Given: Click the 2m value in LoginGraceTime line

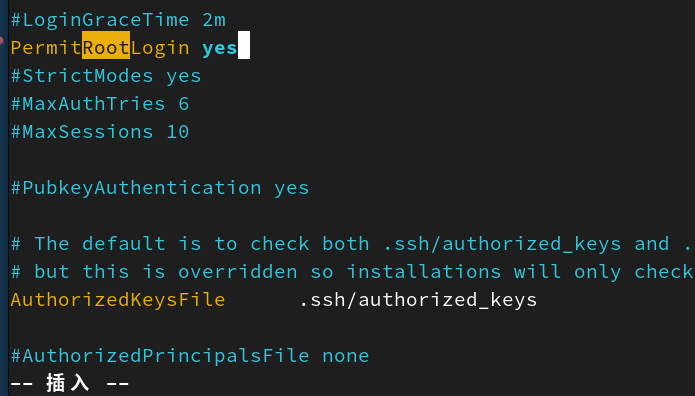Looking at the screenshot, I should pyautogui.click(x=214, y=20).
